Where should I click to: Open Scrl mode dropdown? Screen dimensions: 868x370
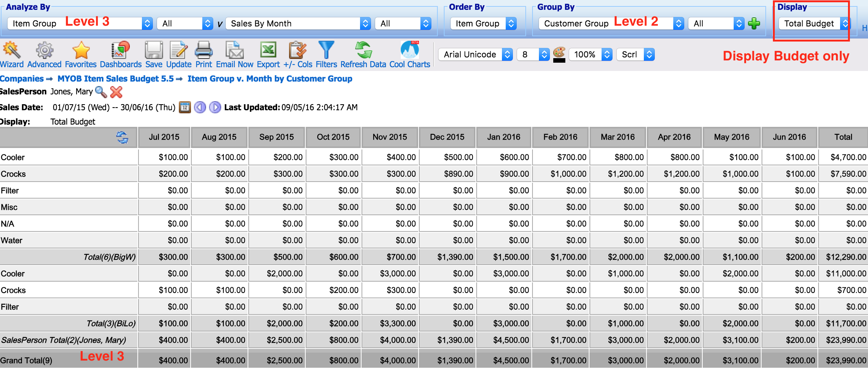[636, 54]
